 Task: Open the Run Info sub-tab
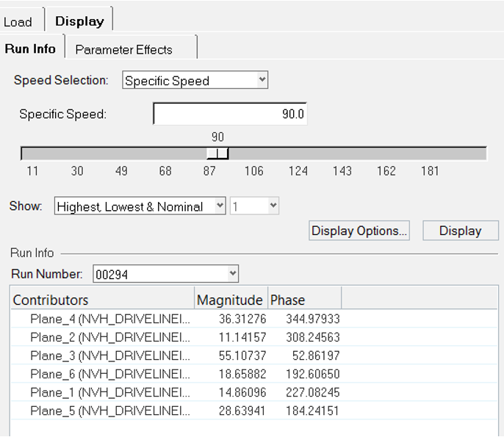[x=30, y=49]
